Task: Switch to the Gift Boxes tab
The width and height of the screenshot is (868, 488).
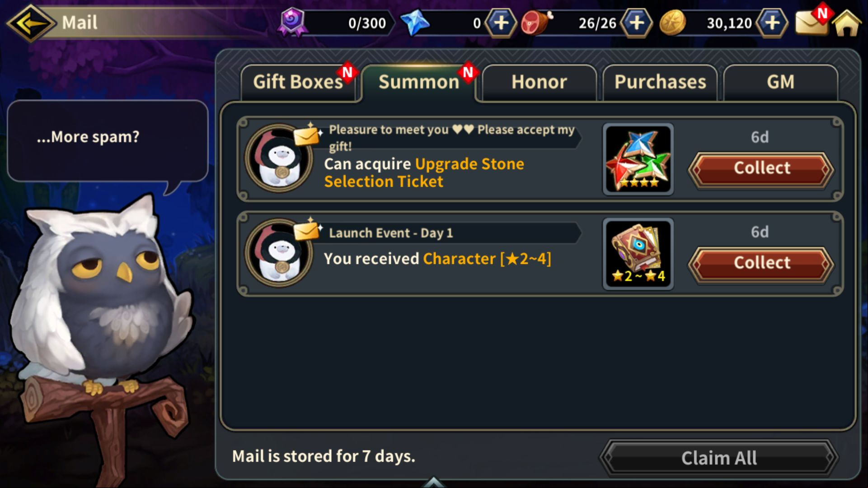Action: point(299,82)
